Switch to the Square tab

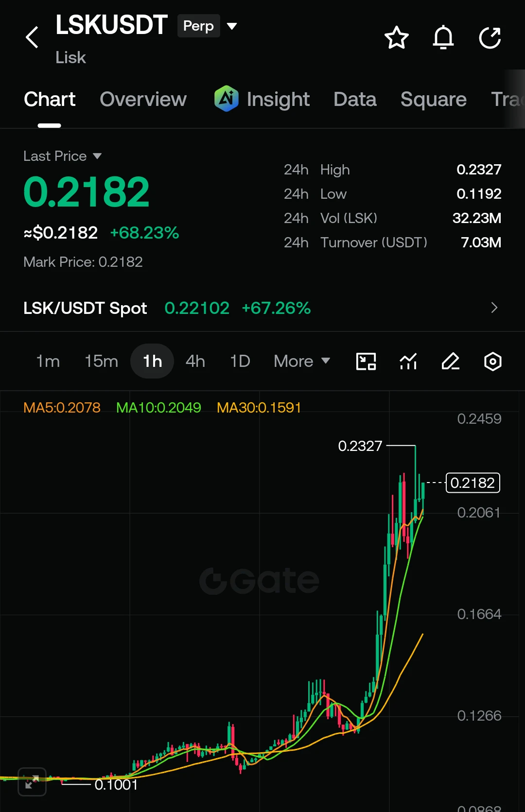tap(433, 99)
